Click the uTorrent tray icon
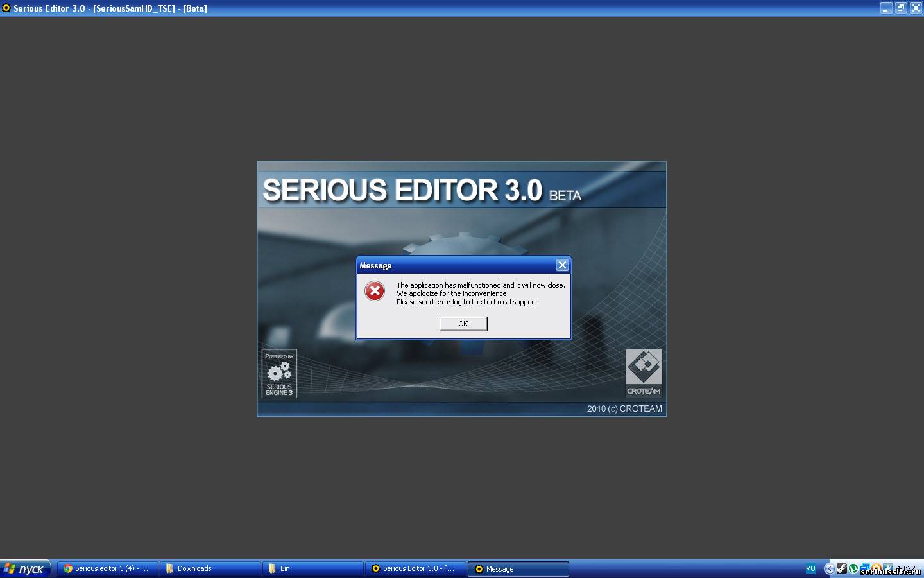Viewport: 924px width, 578px height. pyautogui.click(x=853, y=568)
